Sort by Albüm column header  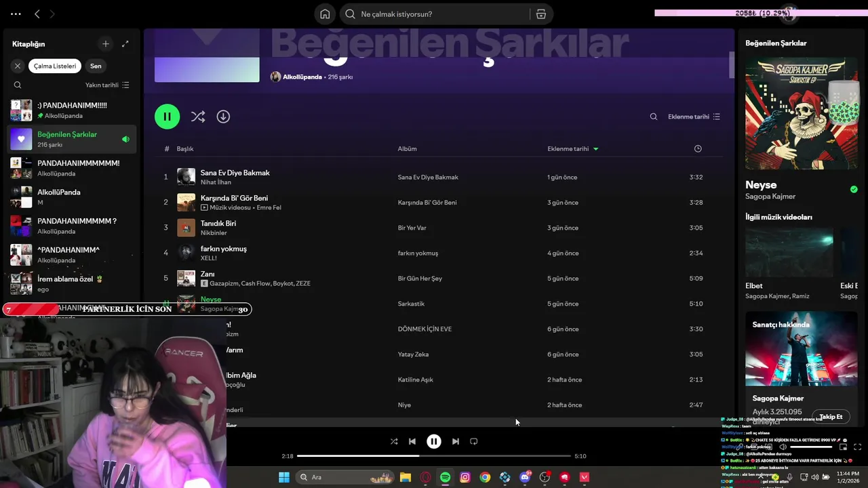(x=407, y=148)
